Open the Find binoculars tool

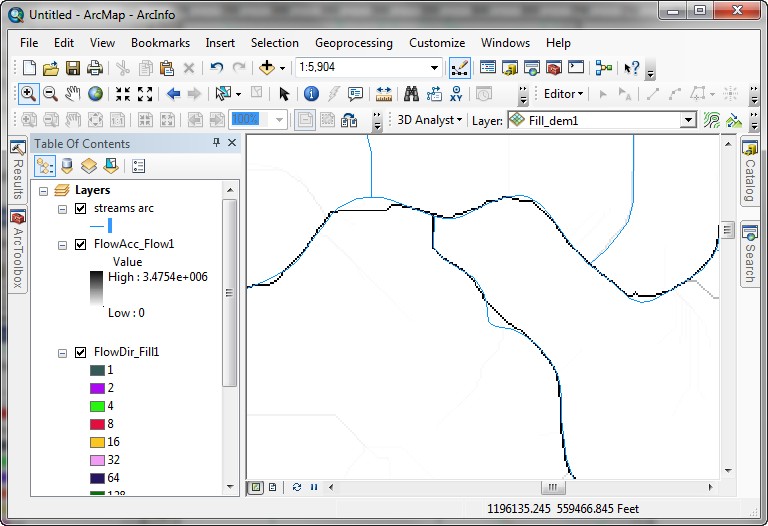411,94
